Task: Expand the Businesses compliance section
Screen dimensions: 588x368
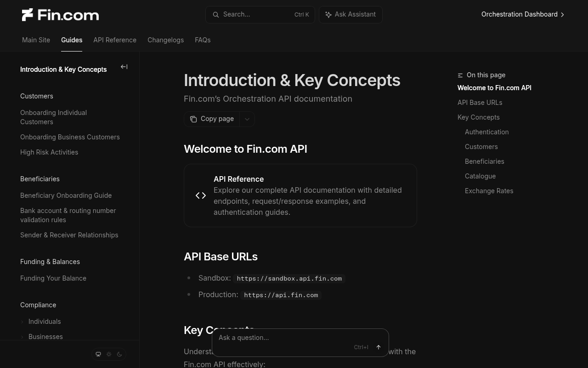Action: coord(22,337)
